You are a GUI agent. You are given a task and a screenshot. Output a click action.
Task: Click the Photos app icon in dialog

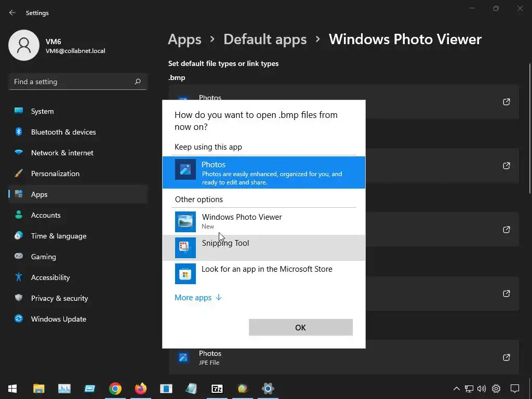(x=185, y=169)
